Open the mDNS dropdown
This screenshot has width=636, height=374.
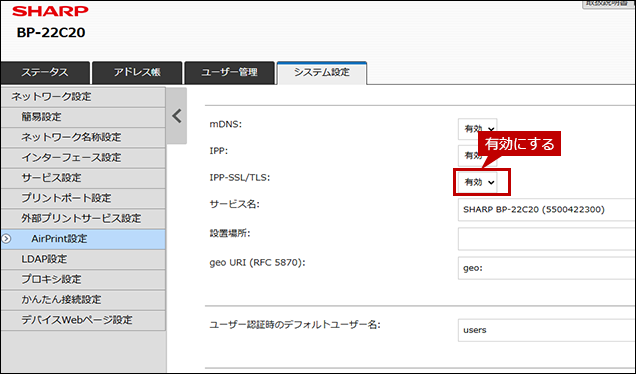pyautogui.click(x=477, y=129)
